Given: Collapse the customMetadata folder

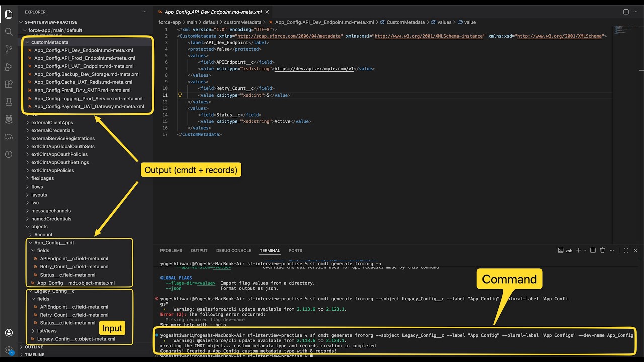Looking at the screenshot, I should point(50,42).
